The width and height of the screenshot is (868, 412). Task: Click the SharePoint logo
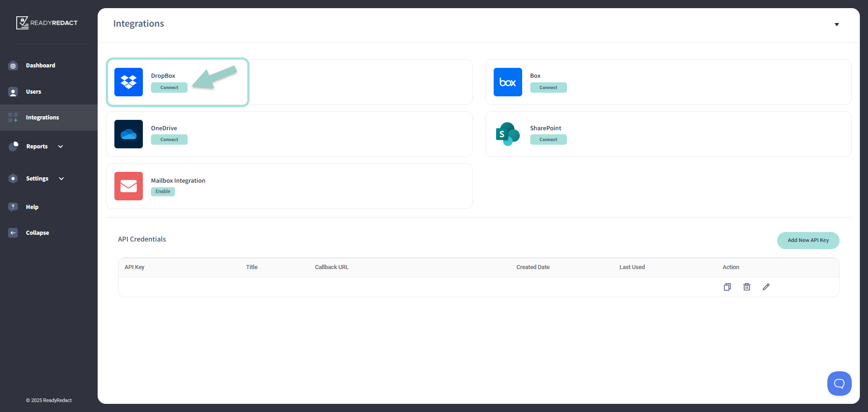pyautogui.click(x=508, y=134)
